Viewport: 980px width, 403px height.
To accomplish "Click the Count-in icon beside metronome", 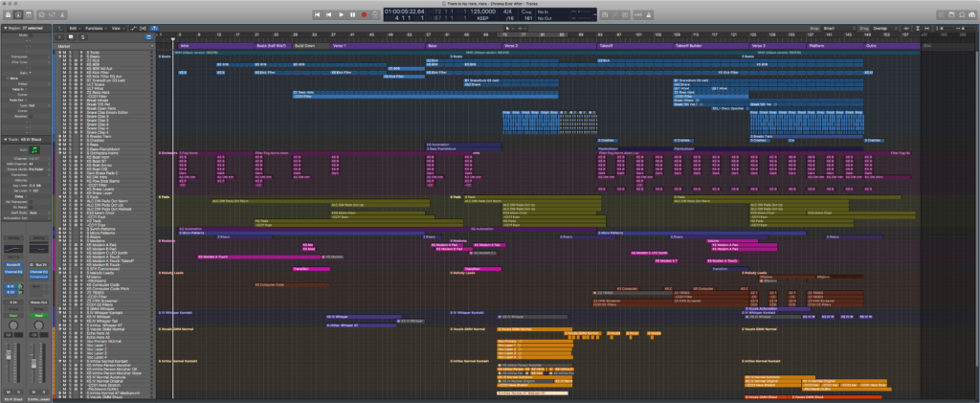I will (x=637, y=13).
